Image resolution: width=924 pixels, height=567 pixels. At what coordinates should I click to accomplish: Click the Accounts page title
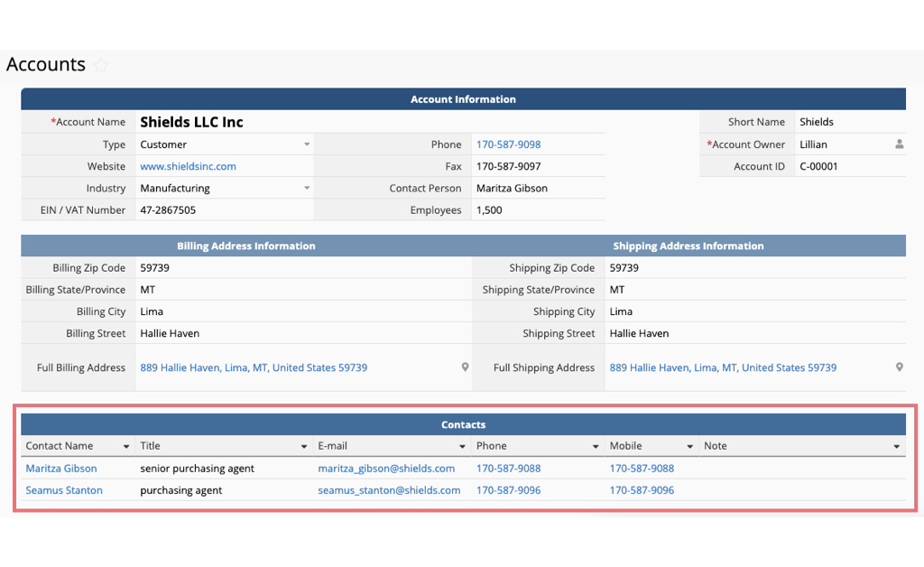(x=46, y=64)
